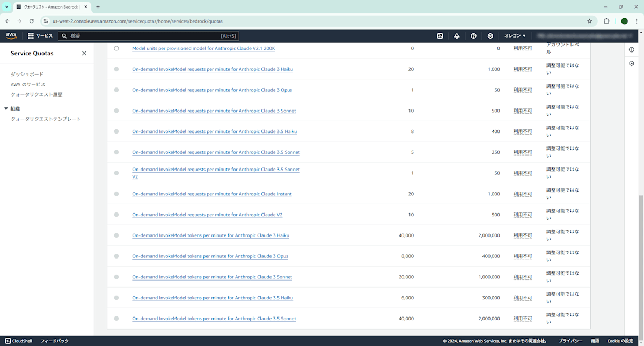Select radio for Claude V2.1 200K model units
Image resolution: width=644 pixels, height=346 pixels.
click(116, 48)
